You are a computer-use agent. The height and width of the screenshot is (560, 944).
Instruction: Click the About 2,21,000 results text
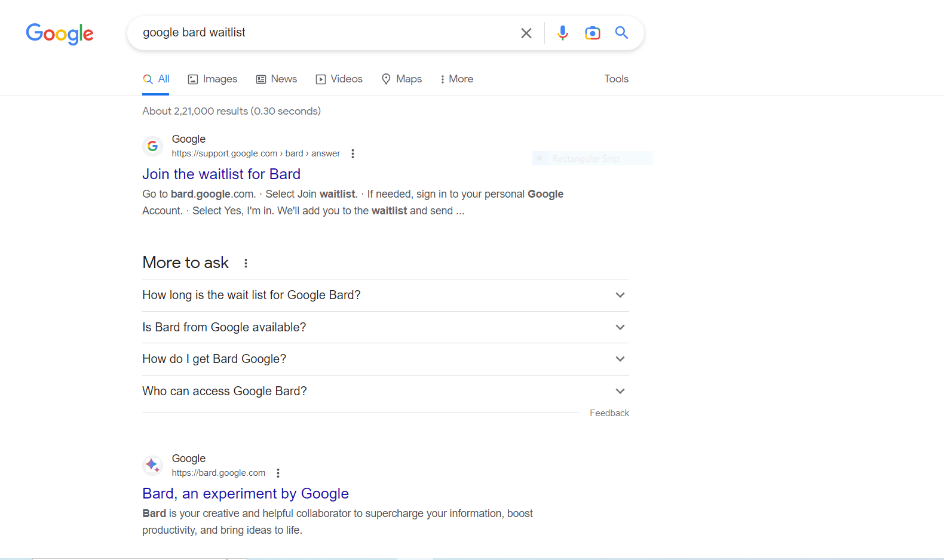(x=231, y=111)
